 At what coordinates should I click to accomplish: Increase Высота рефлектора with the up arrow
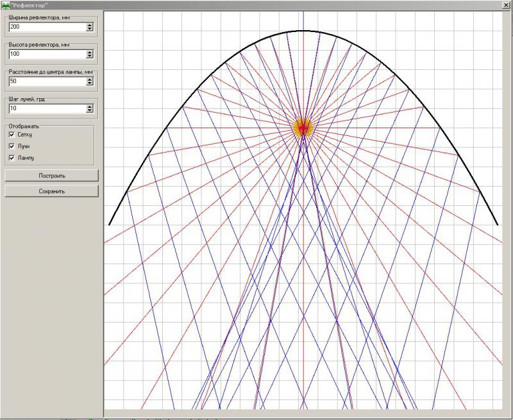click(90, 52)
